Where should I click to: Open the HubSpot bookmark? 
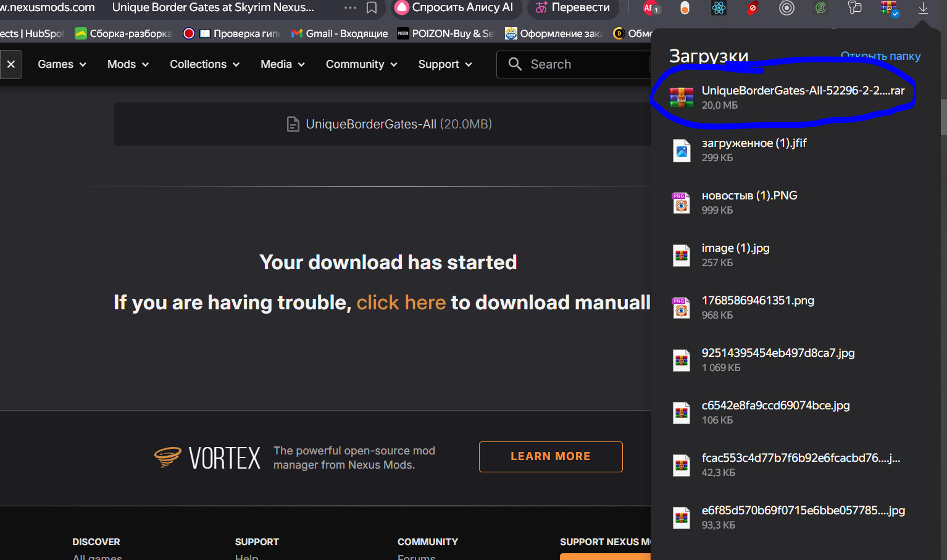pyautogui.click(x=33, y=33)
